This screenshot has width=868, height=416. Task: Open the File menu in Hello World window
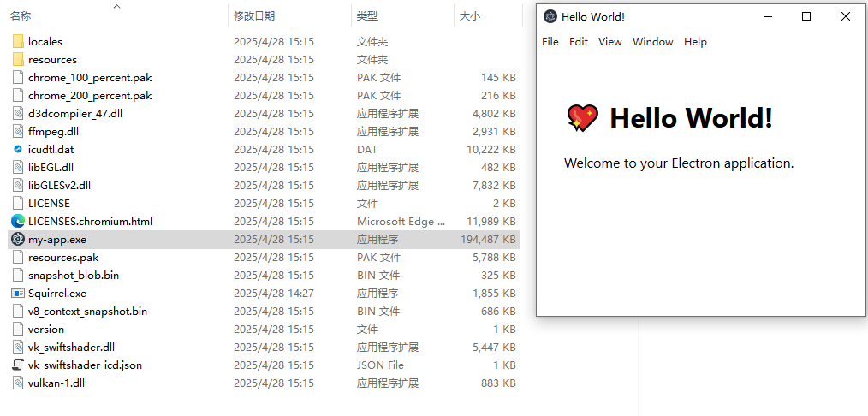[550, 41]
